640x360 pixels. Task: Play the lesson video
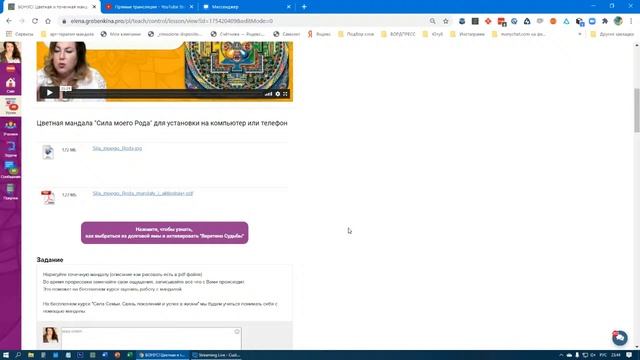[x=49, y=93]
